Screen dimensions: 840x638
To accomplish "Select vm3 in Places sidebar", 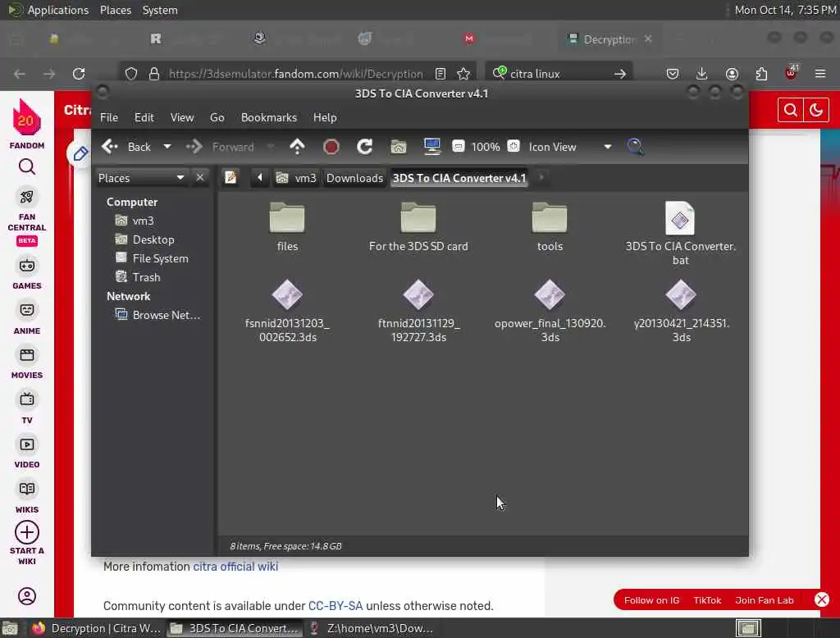I will (143, 221).
